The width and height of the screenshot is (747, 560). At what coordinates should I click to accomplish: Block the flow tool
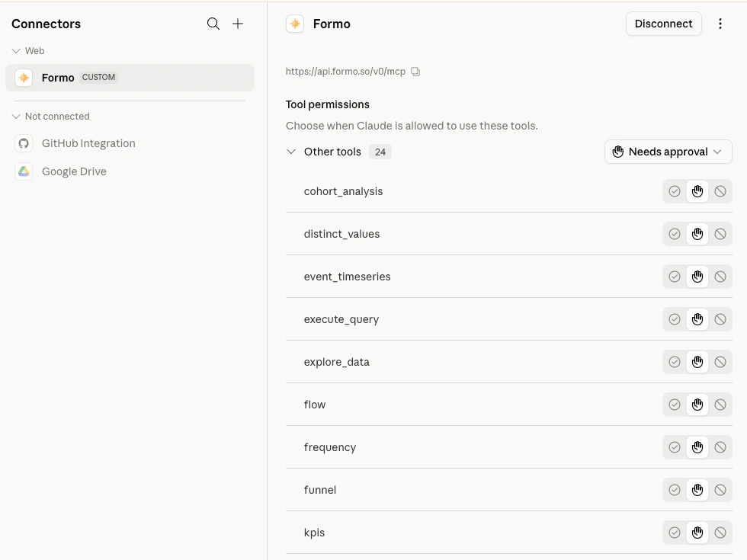coord(720,405)
